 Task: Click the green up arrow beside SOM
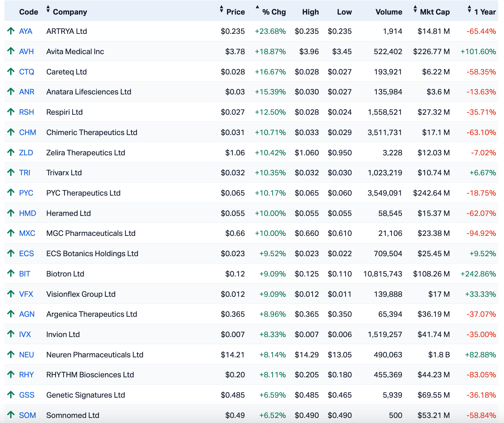pyautogui.click(x=11, y=415)
